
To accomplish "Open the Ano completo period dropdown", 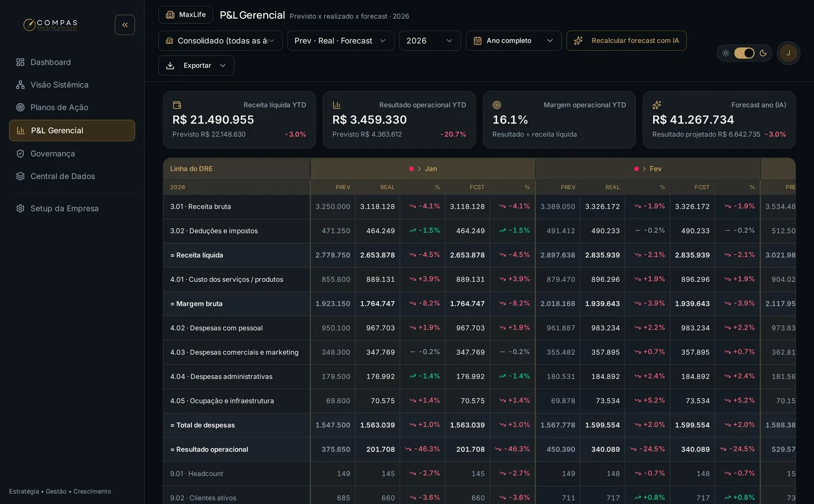I will pos(513,41).
